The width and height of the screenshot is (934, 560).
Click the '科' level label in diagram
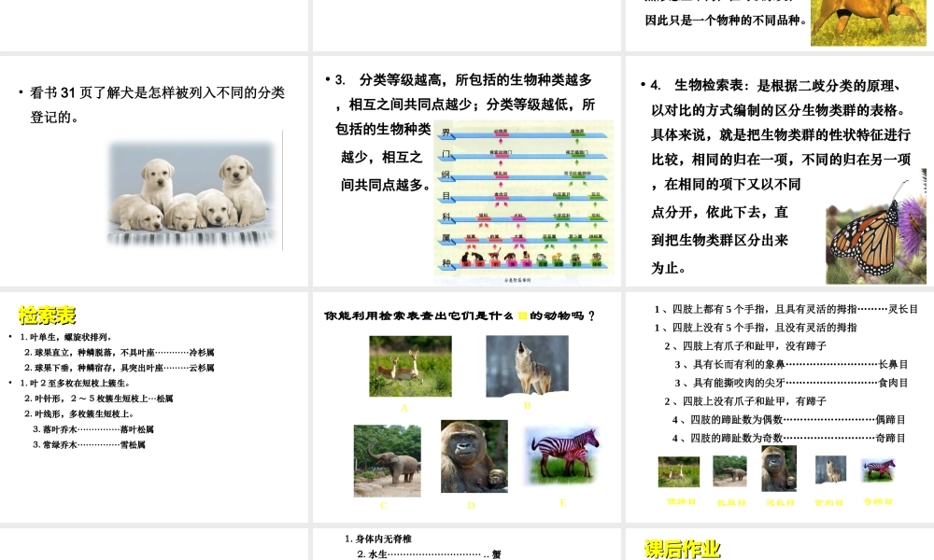[x=446, y=217]
